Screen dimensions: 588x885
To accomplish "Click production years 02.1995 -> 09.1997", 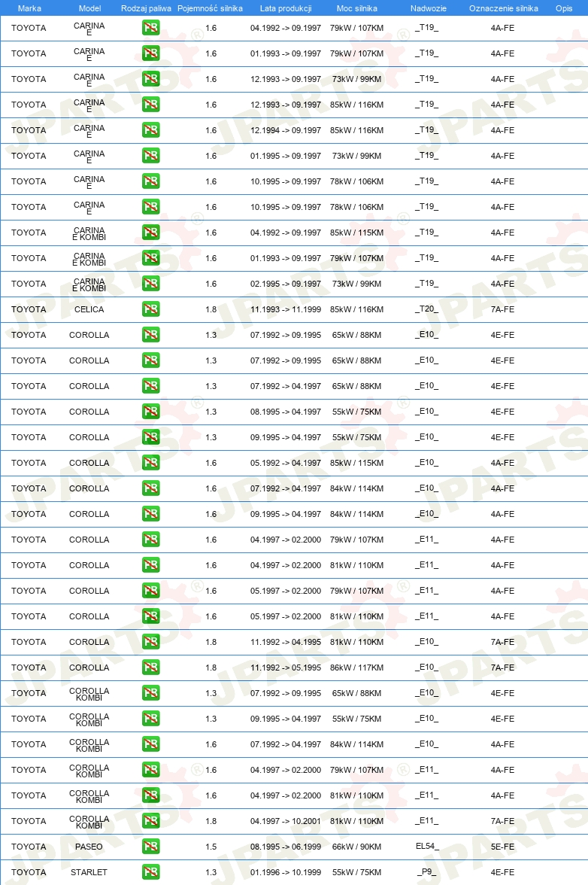I will click(x=286, y=284).
